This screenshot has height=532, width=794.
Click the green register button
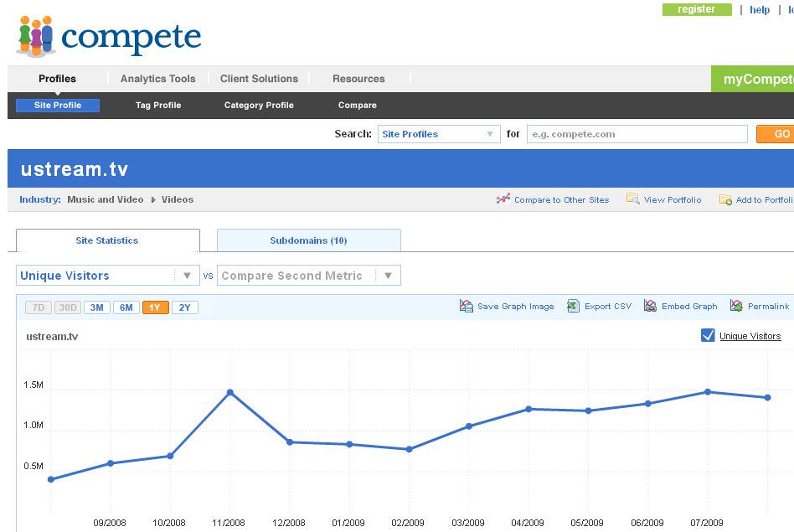pos(697,9)
